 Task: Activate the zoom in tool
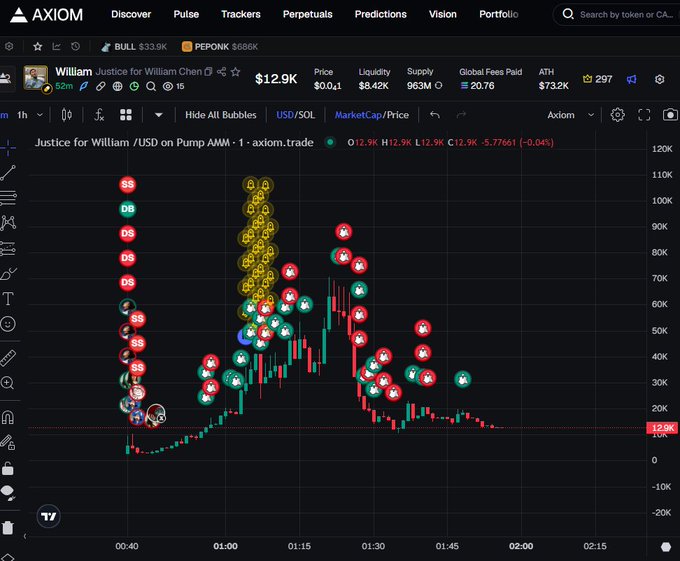click(x=8, y=383)
